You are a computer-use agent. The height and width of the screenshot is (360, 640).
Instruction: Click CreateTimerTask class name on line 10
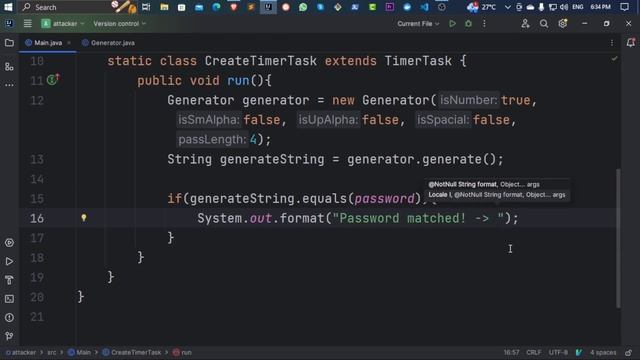point(260,61)
